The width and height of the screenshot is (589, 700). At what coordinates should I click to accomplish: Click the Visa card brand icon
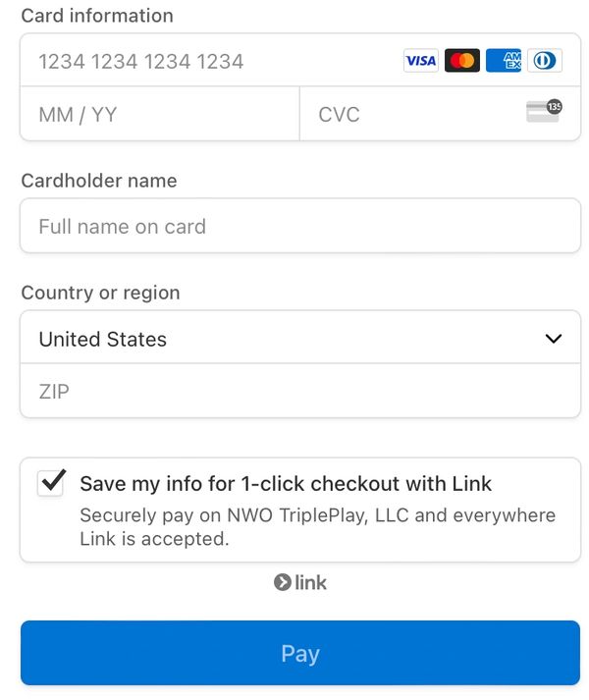pos(421,61)
